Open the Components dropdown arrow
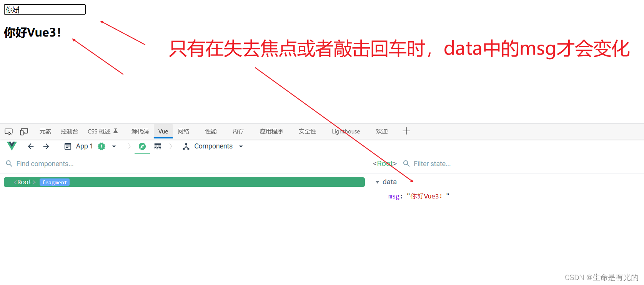644x285 pixels. 241,146
